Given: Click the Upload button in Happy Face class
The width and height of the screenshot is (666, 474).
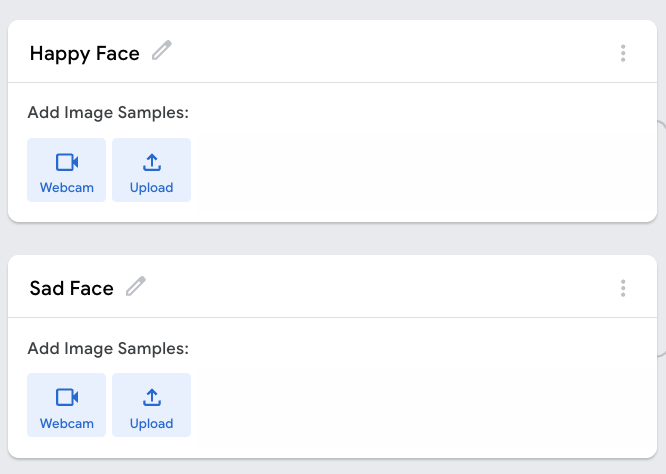Looking at the screenshot, I should pyautogui.click(x=151, y=170).
